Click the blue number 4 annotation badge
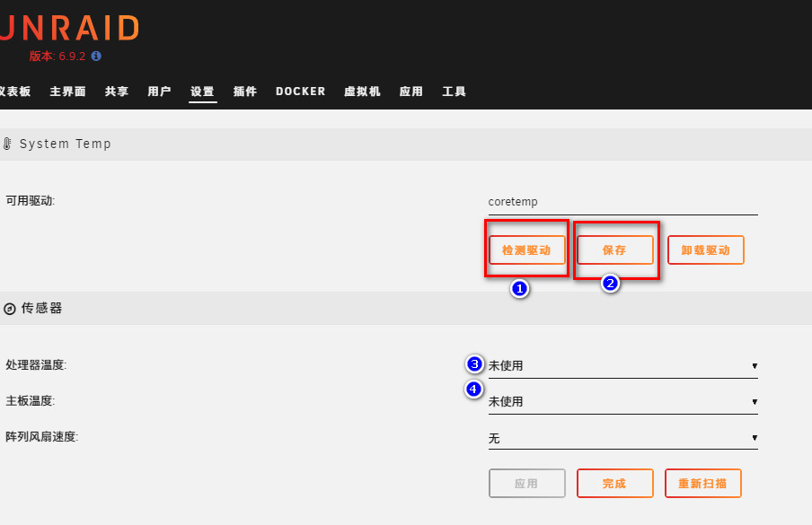This screenshot has height=525, width=812. tap(473, 389)
